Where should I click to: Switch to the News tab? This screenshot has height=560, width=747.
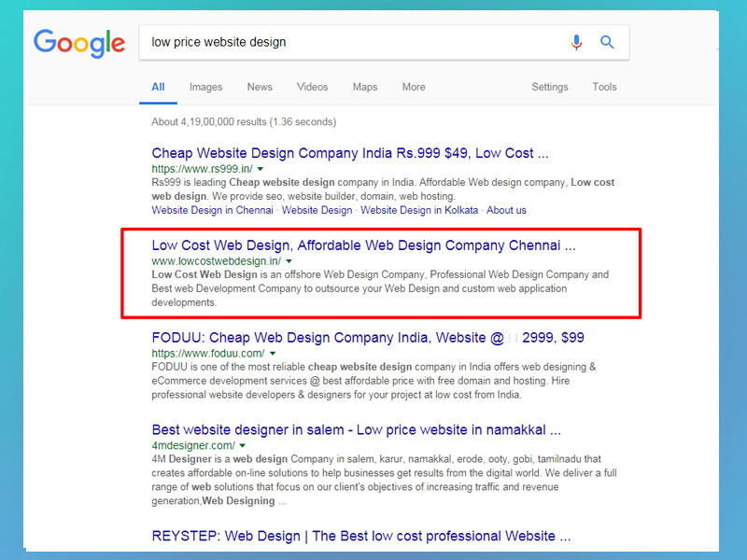coord(260,87)
